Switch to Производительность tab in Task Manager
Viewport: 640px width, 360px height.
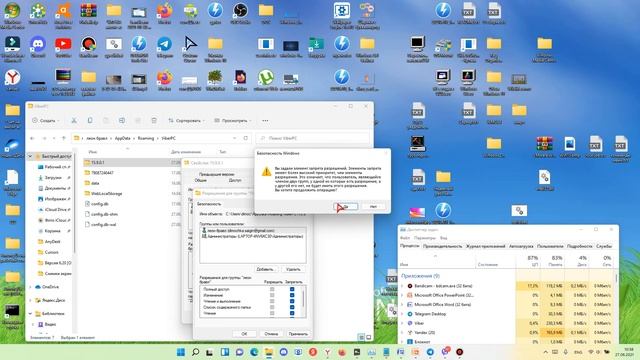[x=442, y=246]
